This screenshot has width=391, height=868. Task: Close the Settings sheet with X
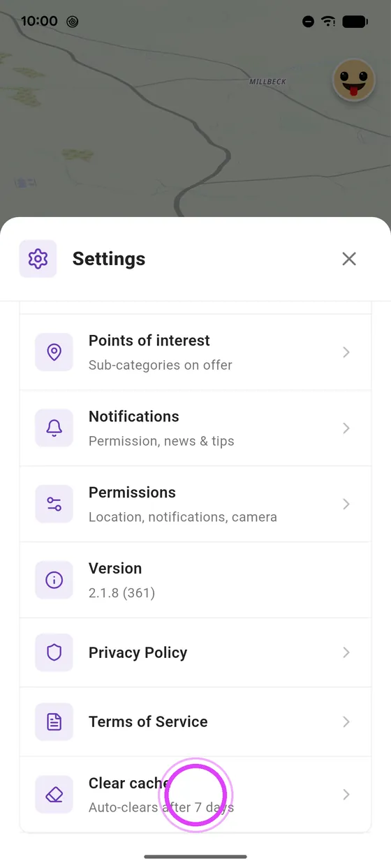pos(349,259)
